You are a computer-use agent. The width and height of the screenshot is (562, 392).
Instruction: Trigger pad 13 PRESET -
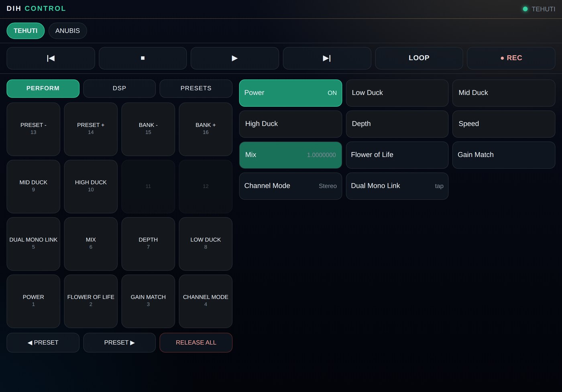pyautogui.click(x=33, y=129)
